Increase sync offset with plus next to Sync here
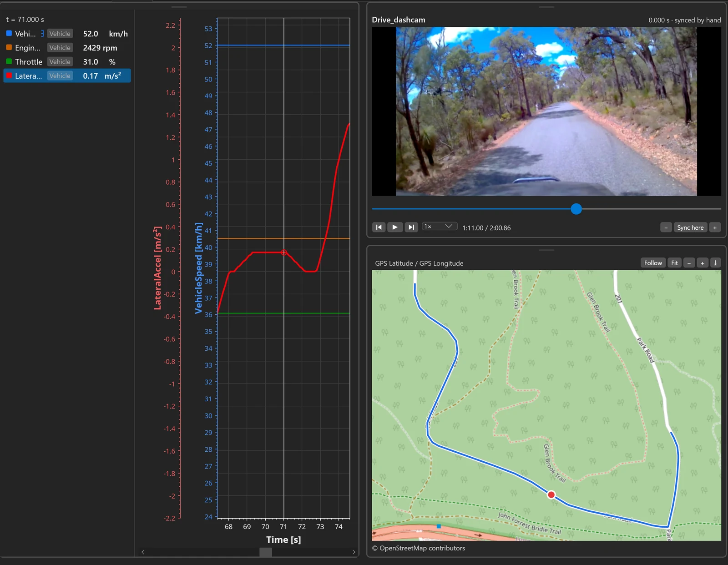The width and height of the screenshot is (728, 565). point(715,227)
